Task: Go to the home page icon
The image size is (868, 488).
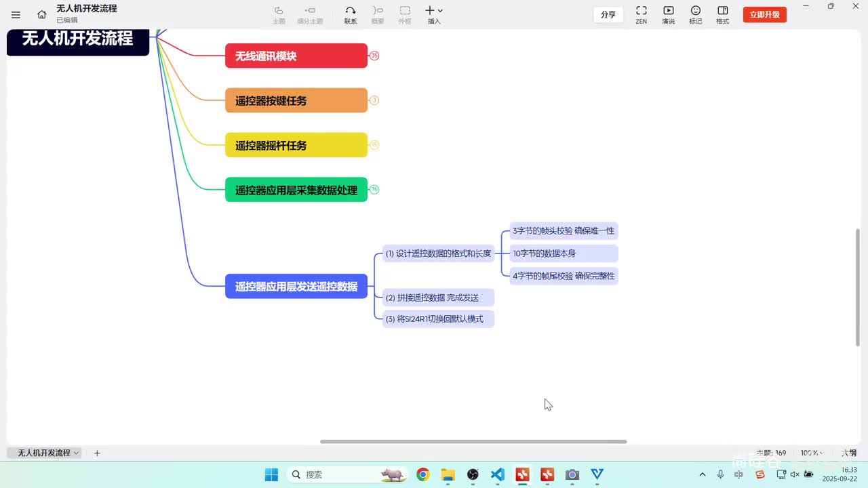Action: (42, 14)
